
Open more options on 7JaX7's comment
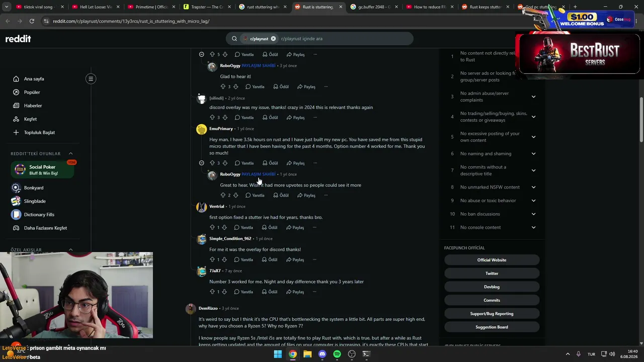315,292
